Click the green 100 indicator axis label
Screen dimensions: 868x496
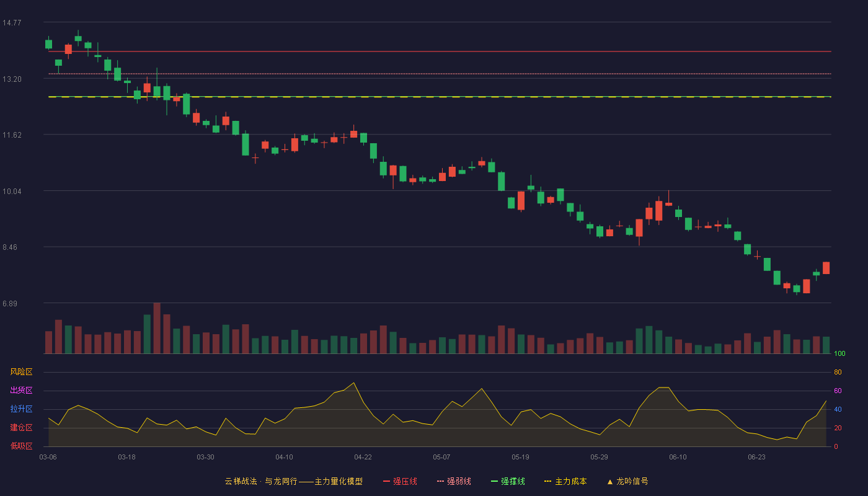point(839,354)
